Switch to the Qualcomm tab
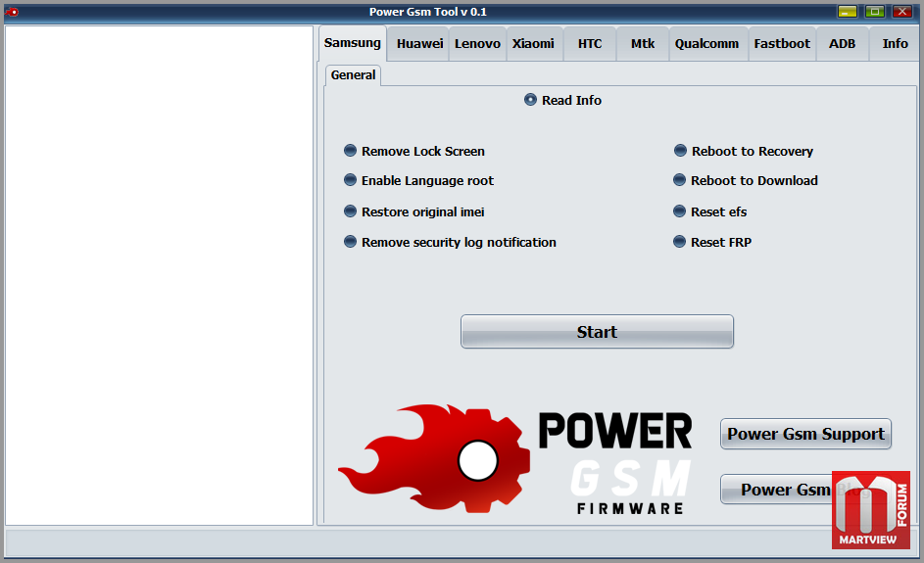924x563 pixels. pyautogui.click(x=706, y=44)
